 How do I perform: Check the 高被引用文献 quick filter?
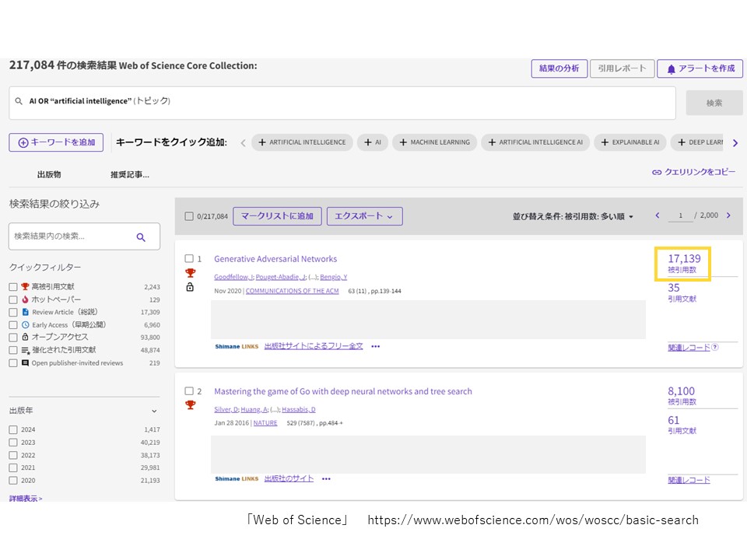click(x=13, y=287)
